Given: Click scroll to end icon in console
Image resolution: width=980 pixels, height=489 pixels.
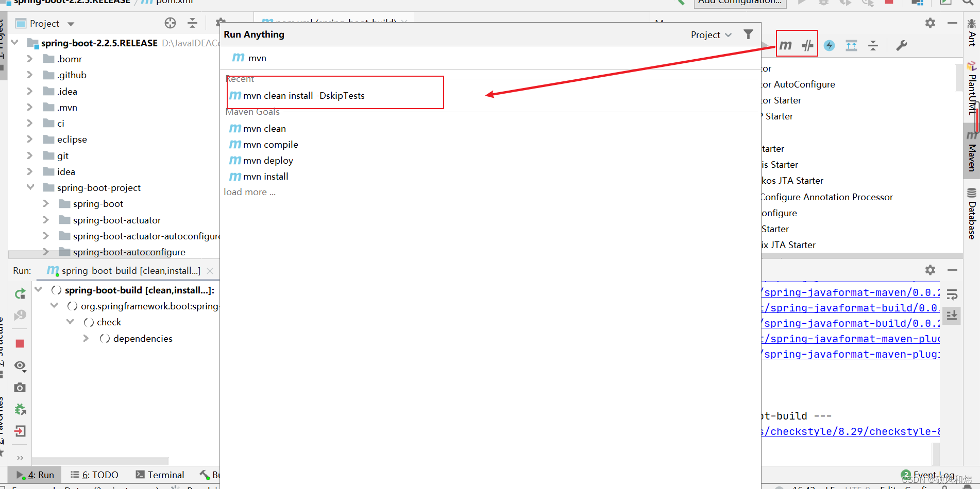Looking at the screenshot, I should point(952,315).
